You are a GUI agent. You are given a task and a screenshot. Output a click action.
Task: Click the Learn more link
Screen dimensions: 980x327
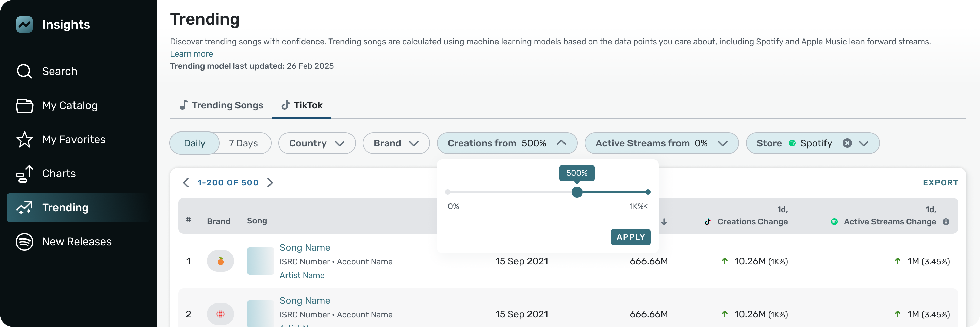point(191,54)
